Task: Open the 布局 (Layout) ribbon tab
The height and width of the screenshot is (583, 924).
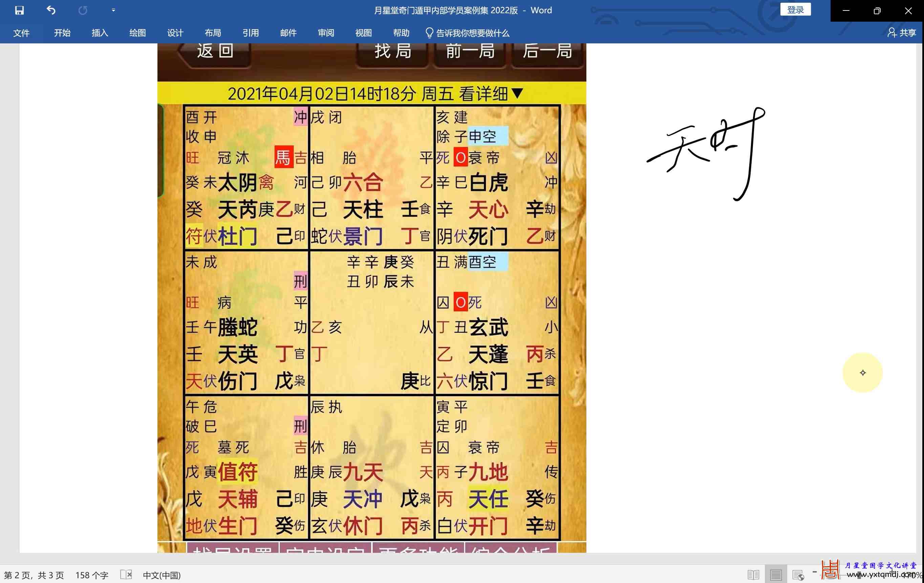Action: point(213,33)
